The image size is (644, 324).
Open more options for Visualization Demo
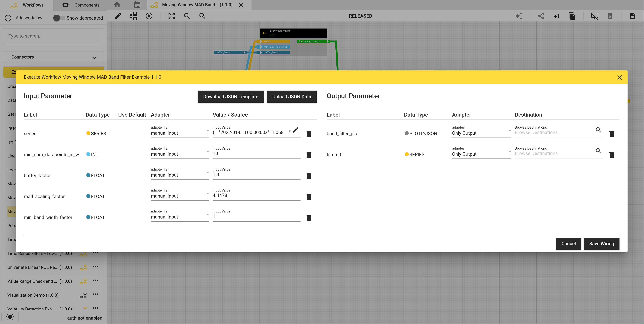(95, 294)
